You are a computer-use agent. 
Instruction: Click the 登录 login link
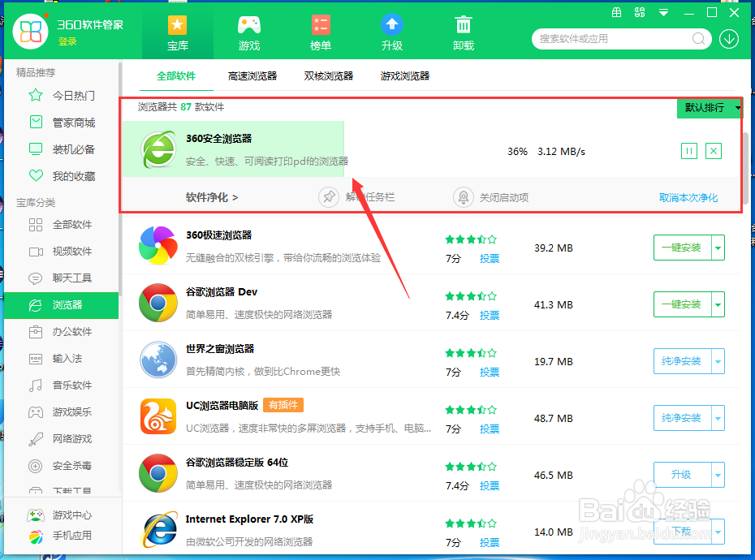pos(67,42)
